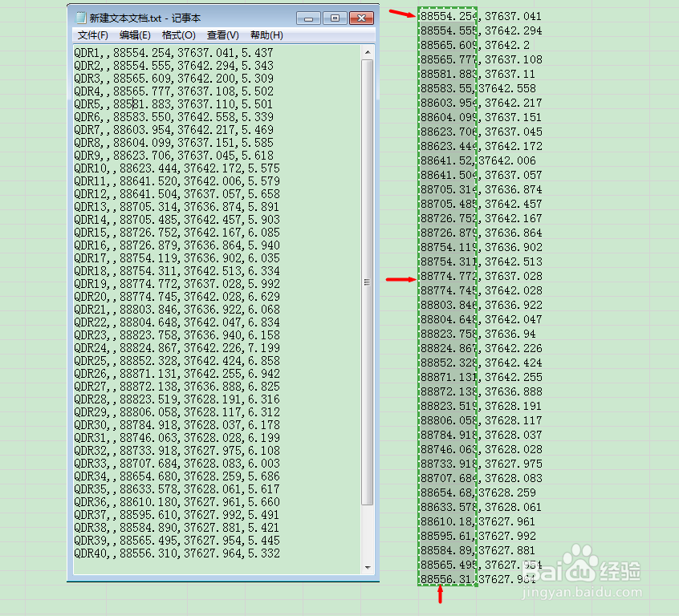Select spreadsheet cell 88554.254,37637.041
This screenshot has height=616, width=679.
coord(448,17)
